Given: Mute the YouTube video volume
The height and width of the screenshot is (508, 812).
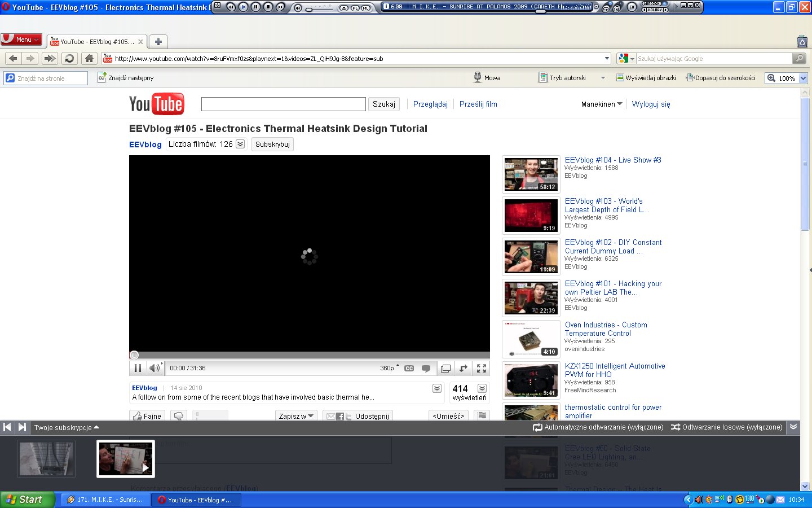Looking at the screenshot, I should click(x=155, y=368).
